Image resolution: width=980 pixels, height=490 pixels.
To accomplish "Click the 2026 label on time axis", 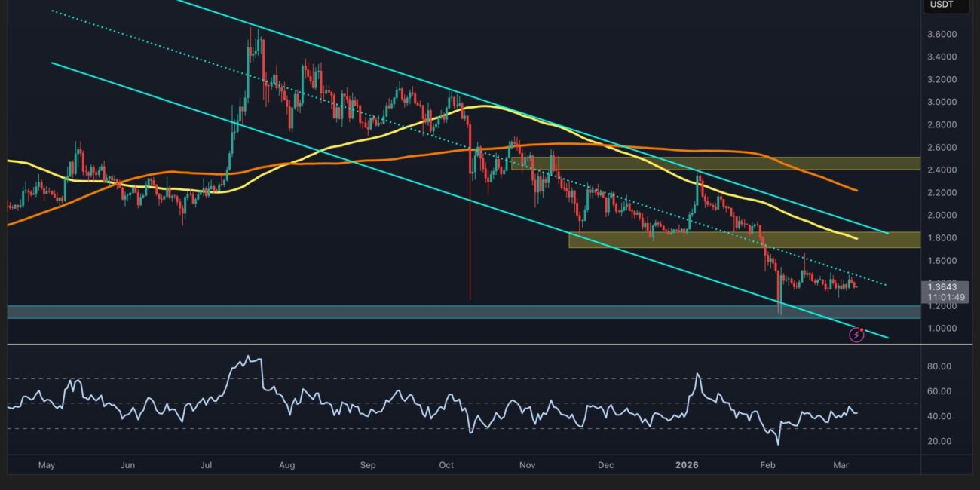I will 687,465.
